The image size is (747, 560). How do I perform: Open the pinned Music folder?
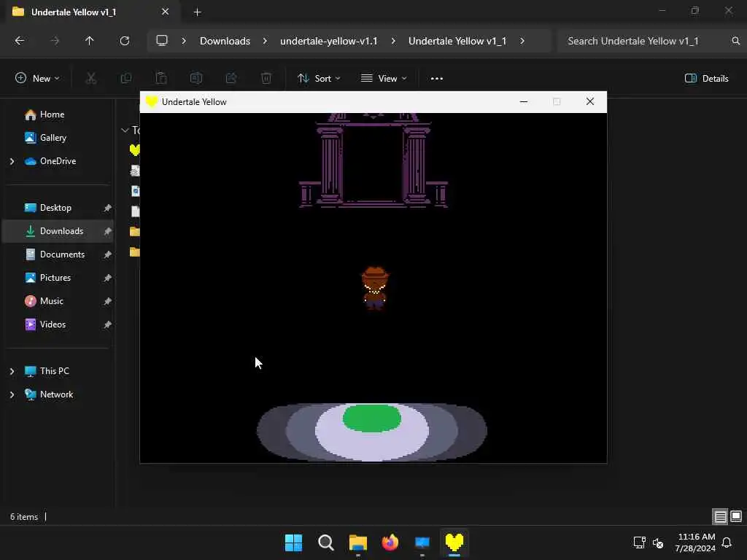pos(58,301)
